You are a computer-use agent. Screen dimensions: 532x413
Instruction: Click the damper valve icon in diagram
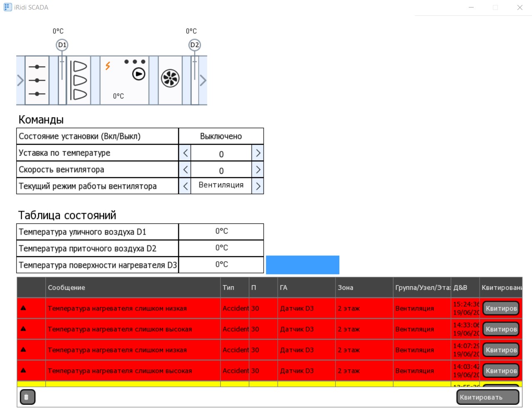(37, 80)
